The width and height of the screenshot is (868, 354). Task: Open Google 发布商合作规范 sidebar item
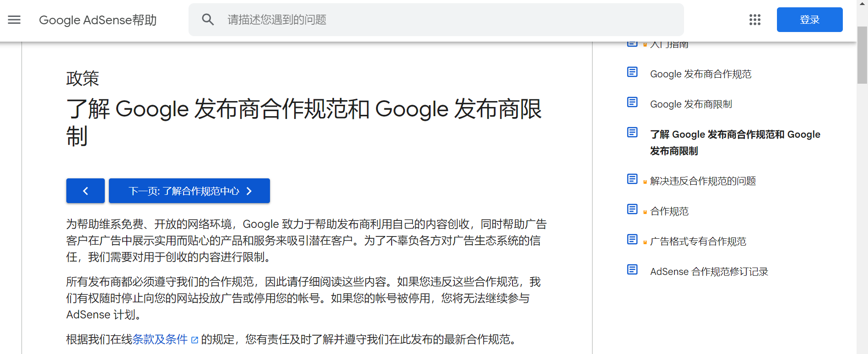click(701, 74)
